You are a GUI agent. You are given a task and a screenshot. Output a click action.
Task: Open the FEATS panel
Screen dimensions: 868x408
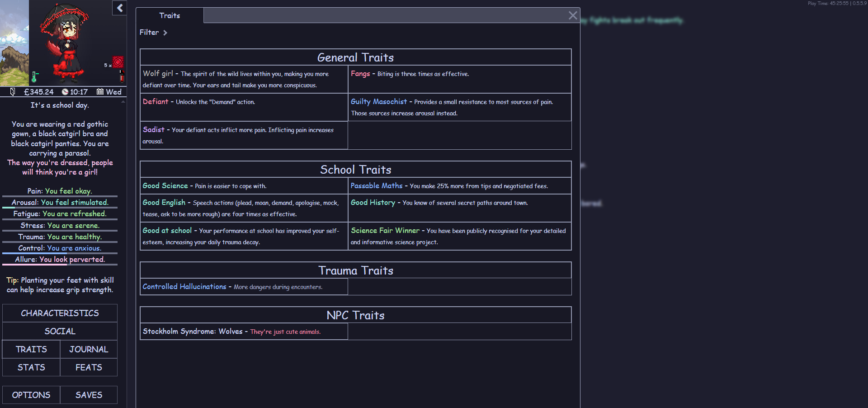coord(89,367)
